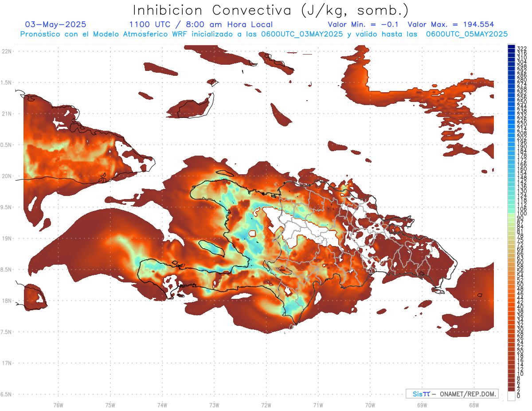This screenshot has height=411, width=532.
Task: Click the 18N latitude label
Action: tap(7, 301)
